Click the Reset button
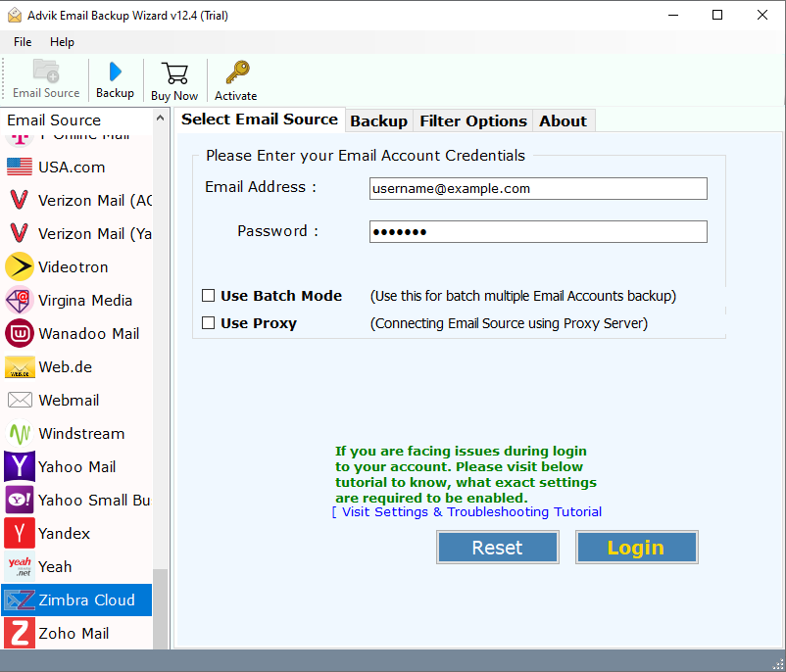 (x=497, y=548)
